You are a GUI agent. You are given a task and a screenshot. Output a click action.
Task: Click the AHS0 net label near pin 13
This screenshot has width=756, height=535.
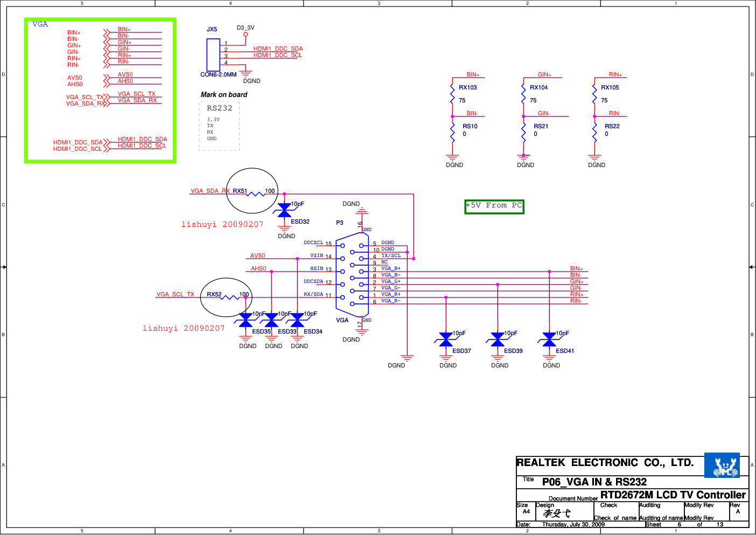point(258,268)
